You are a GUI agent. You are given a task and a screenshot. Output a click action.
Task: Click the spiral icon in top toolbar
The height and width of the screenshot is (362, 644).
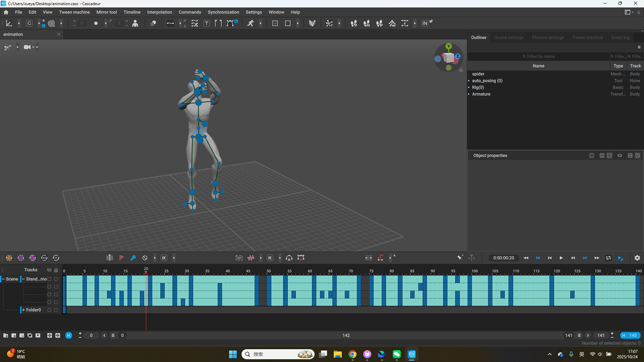[x=52, y=23]
